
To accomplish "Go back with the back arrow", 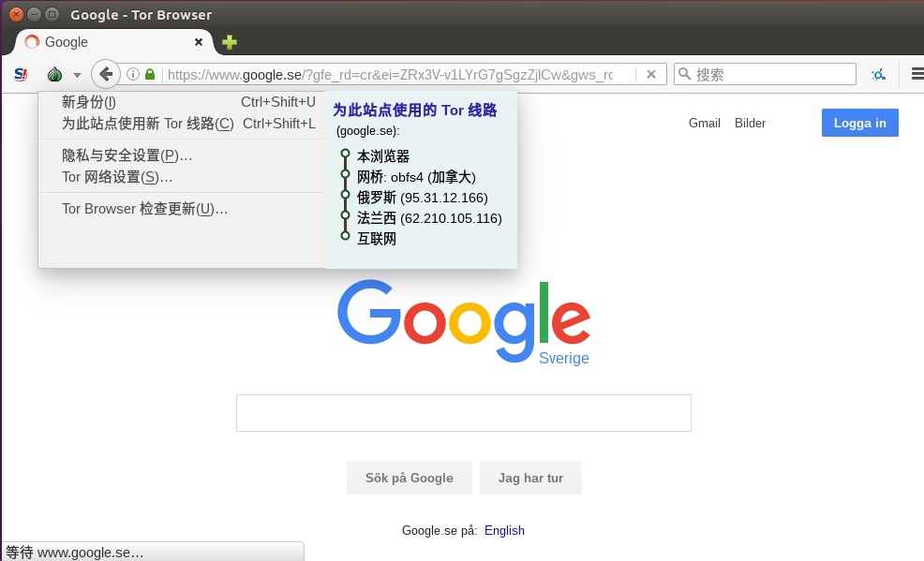I will [x=106, y=74].
